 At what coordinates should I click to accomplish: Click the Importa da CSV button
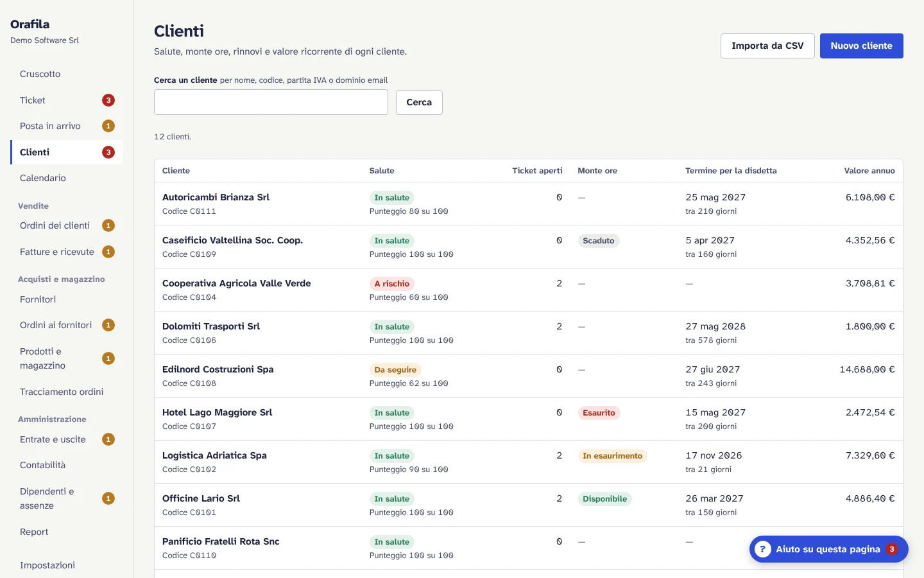tap(767, 46)
